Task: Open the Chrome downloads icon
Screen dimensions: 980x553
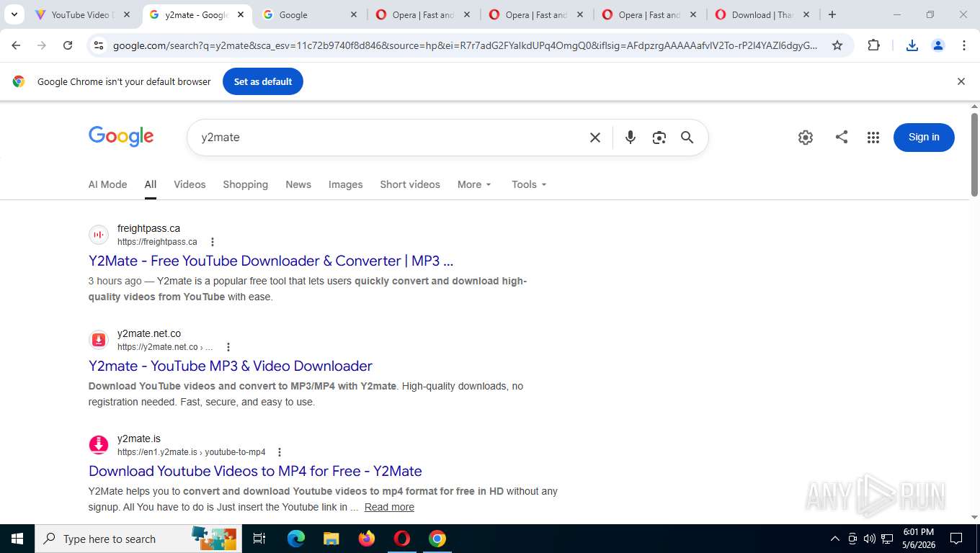Action: pyautogui.click(x=912, y=45)
